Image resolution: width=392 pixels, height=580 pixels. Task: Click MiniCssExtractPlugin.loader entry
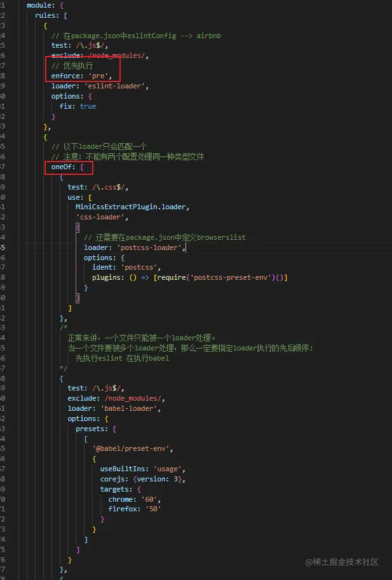132,207
